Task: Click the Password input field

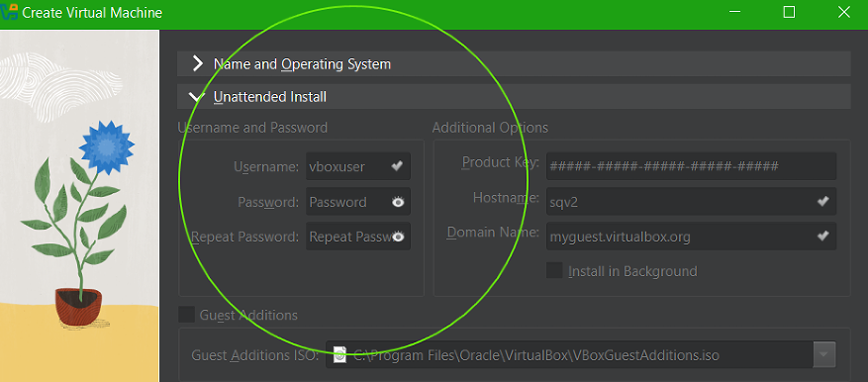Action: 358,202
